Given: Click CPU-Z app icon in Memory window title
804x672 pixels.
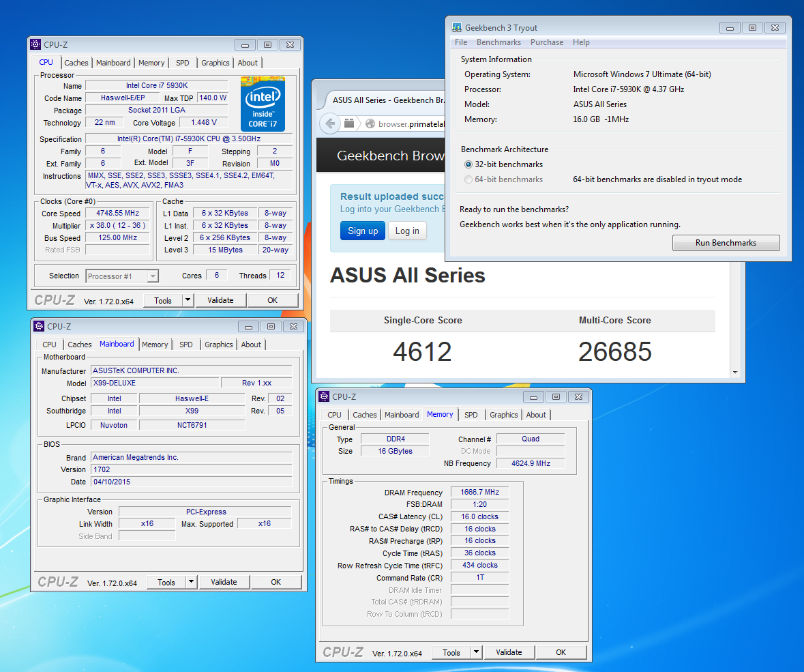Looking at the screenshot, I should pyautogui.click(x=324, y=396).
